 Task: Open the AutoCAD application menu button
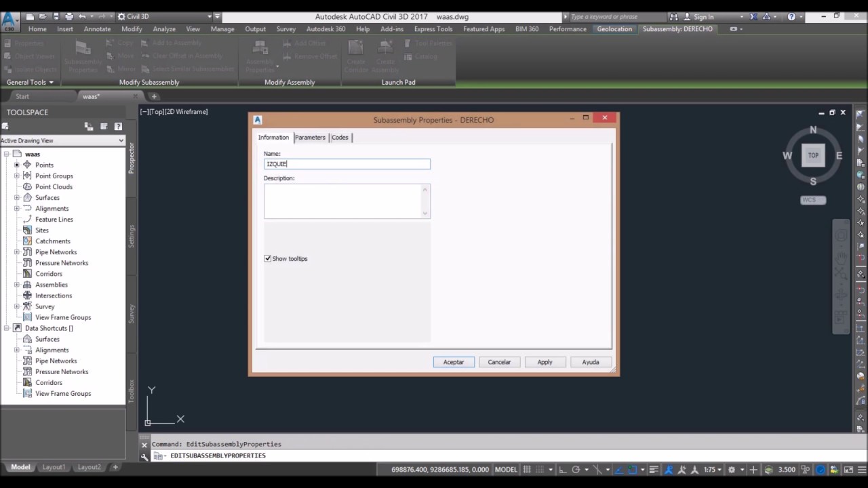pyautogui.click(x=9, y=20)
